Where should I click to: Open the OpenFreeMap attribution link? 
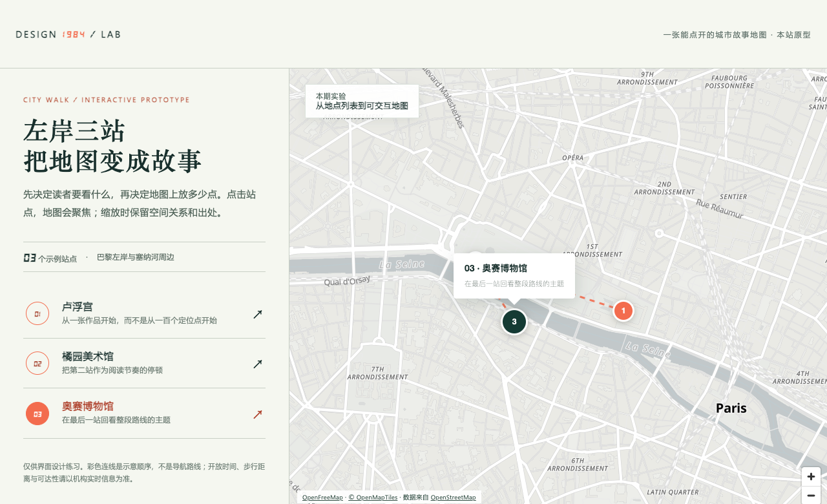tap(322, 498)
